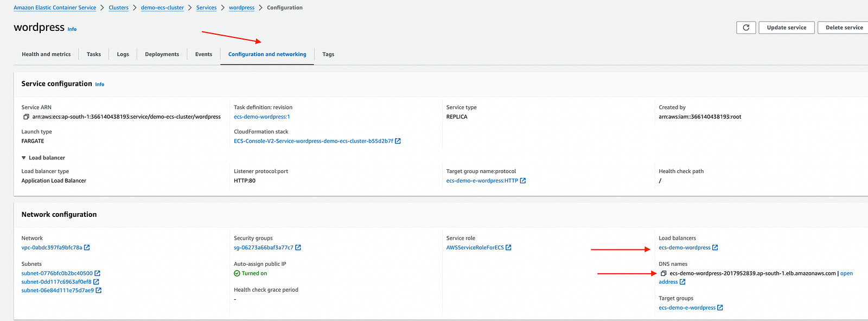Click the green Turned on status icon
Screen dimensions: 868x321
point(237,273)
